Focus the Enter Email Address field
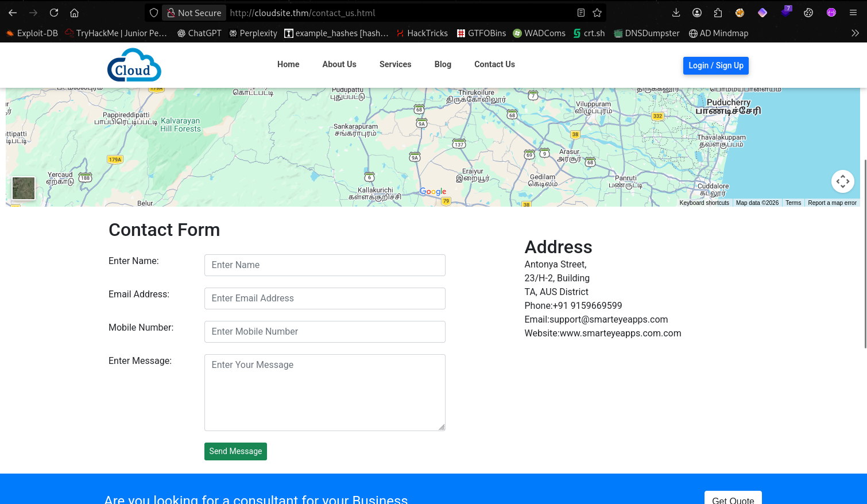The image size is (867, 504). pos(325,298)
